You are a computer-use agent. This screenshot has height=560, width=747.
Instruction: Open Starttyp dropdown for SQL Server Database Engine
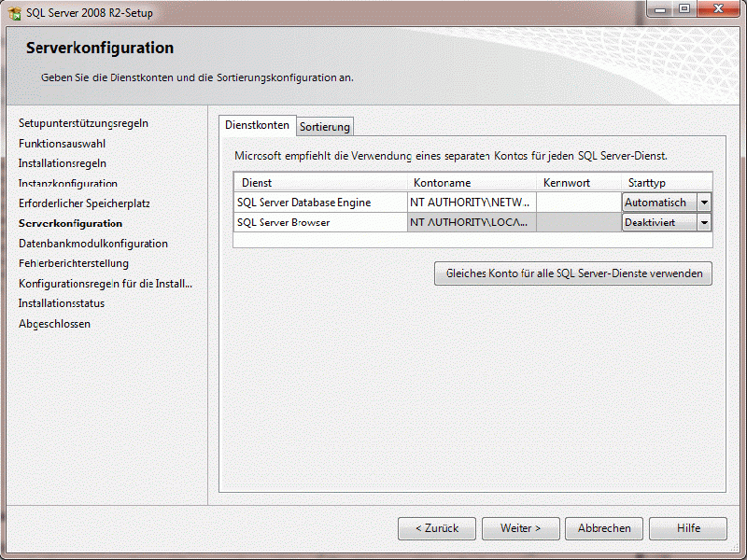click(x=704, y=203)
